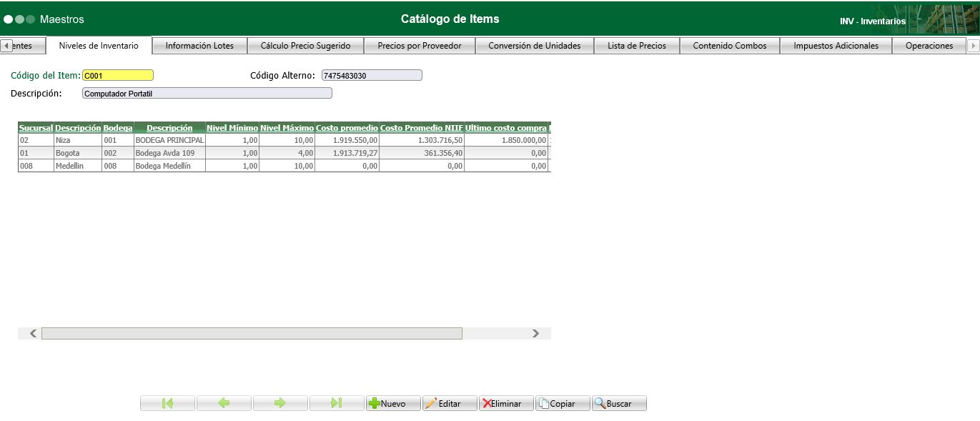Open the Precios por Proveedor tab
This screenshot has width=980, height=421.
tap(420, 45)
